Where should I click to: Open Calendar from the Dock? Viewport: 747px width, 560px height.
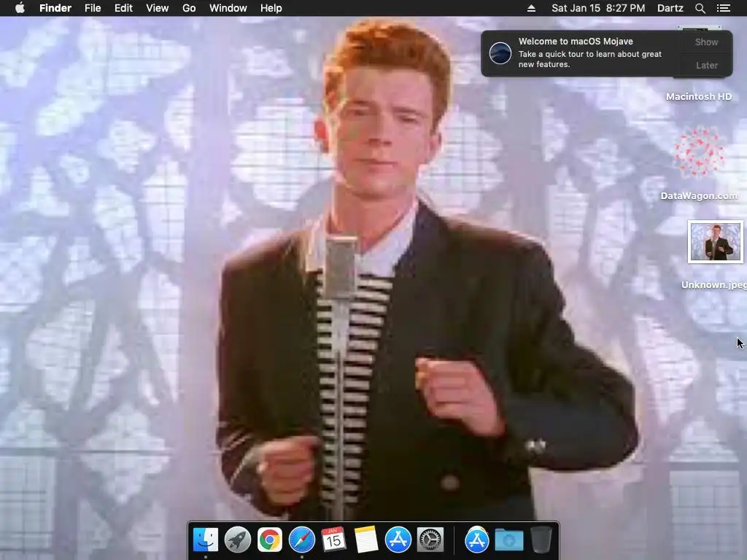(x=333, y=540)
